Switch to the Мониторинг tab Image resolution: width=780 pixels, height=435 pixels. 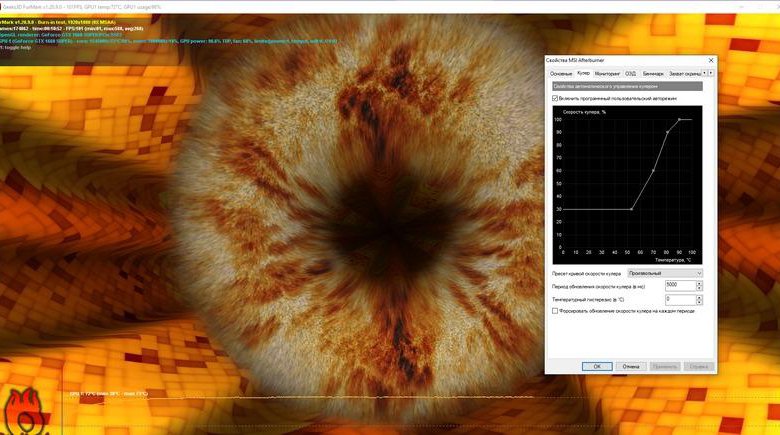pyautogui.click(x=607, y=74)
